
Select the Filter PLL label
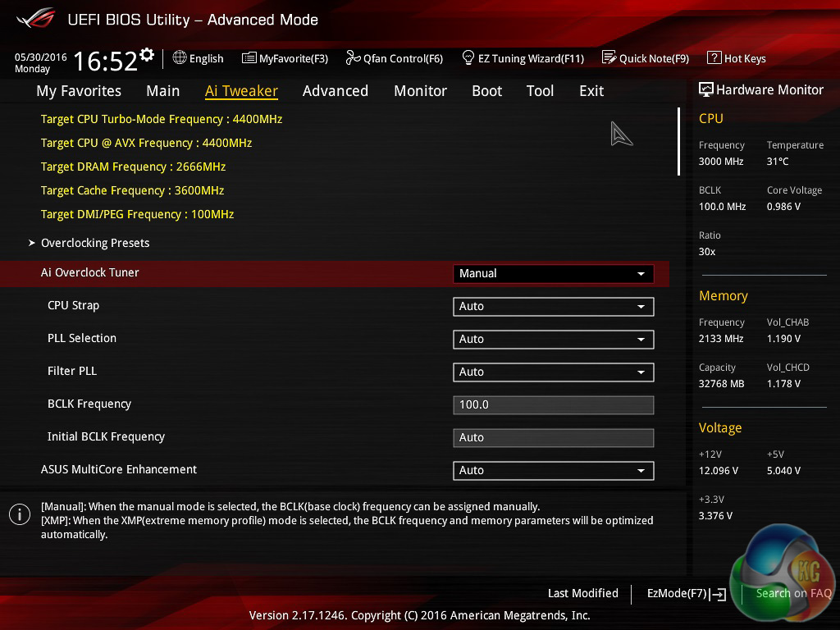[72, 372]
